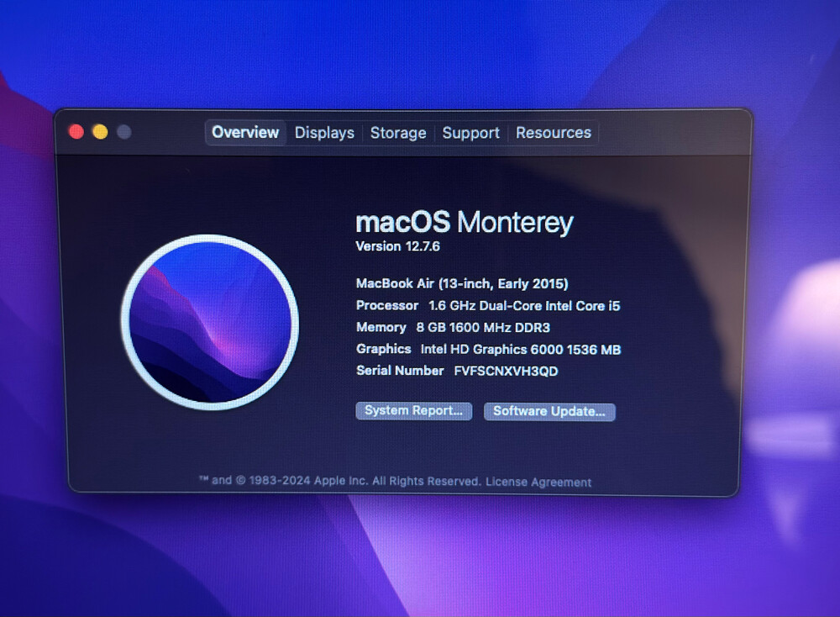Click the Memory label

(x=381, y=327)
